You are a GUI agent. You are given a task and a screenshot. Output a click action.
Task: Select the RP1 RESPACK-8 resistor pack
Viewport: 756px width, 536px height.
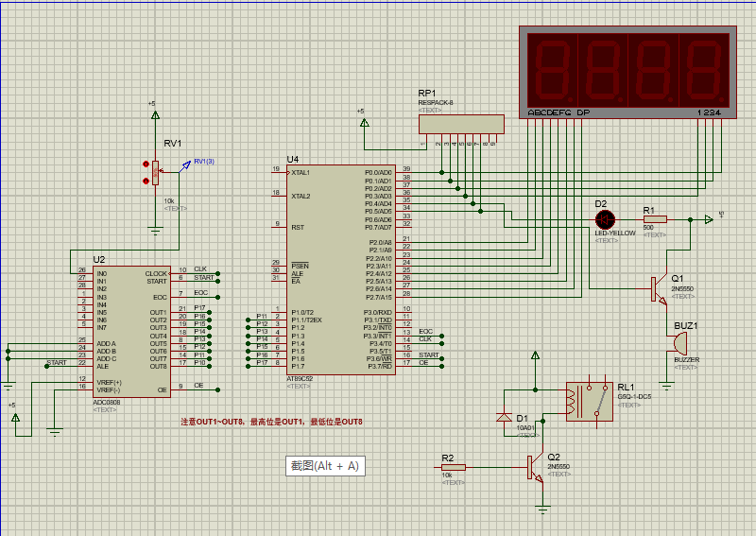461,124
